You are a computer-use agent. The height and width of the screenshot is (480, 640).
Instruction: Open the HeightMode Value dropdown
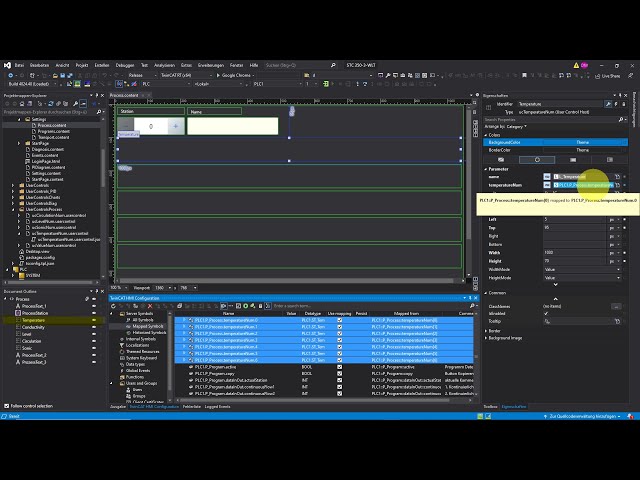coord(582,278)
